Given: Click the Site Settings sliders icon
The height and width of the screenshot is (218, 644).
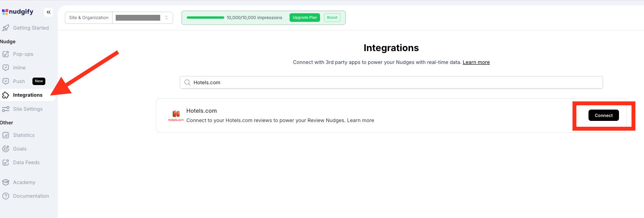Looking at the screenshot, I should coord(5,109).
